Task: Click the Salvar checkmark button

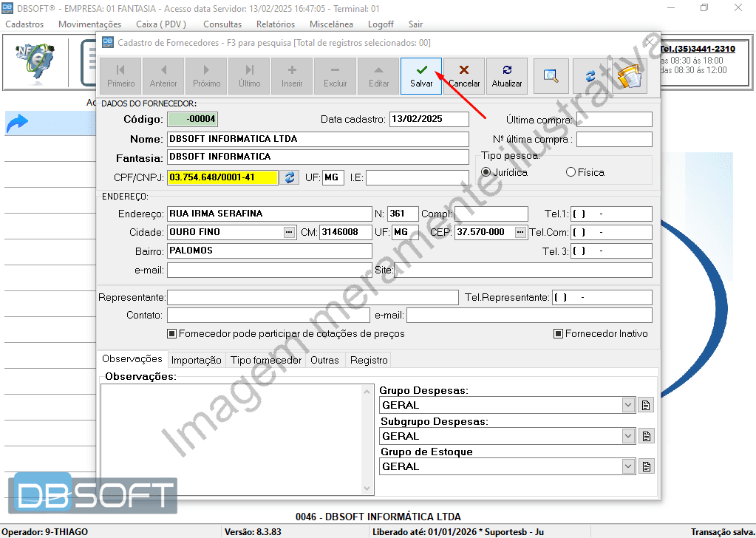Action: tap(421, 76)
